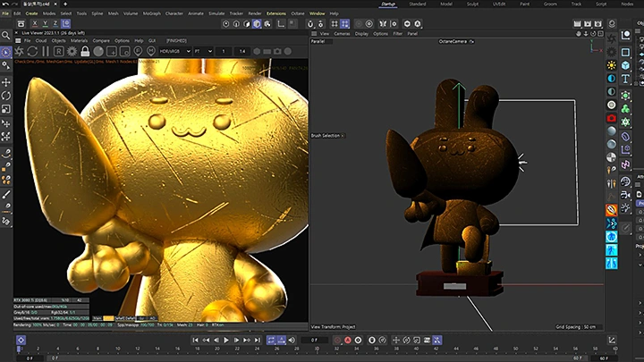The height and width of the screenshot is (362, 644).
Task: Click the Undo arrow in title bar
Action: pos(5,4)
